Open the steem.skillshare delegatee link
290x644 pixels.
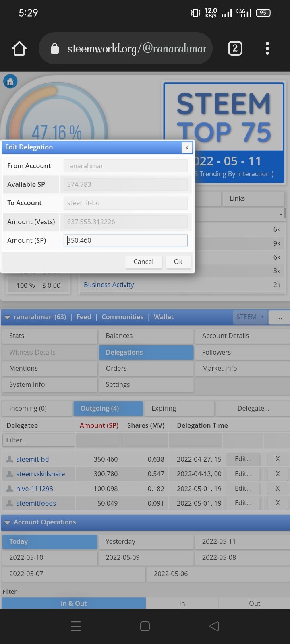[41, 474]
